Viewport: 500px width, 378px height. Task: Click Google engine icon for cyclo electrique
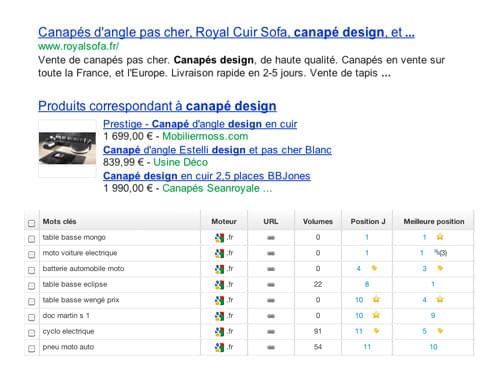pos(219,332)
